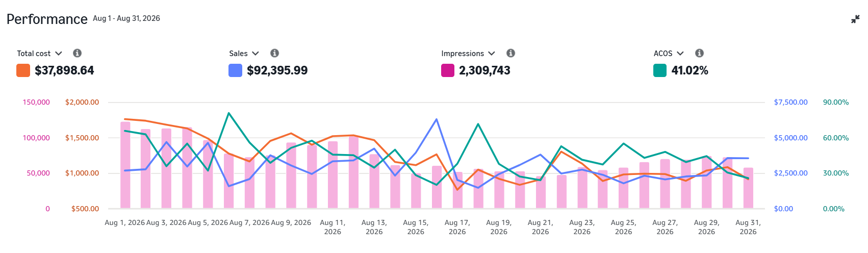The width and height of the screenshot is (868, 253).
Task: Click the Sales line peak near Aug 16
Action: click(x=437, y=119)
